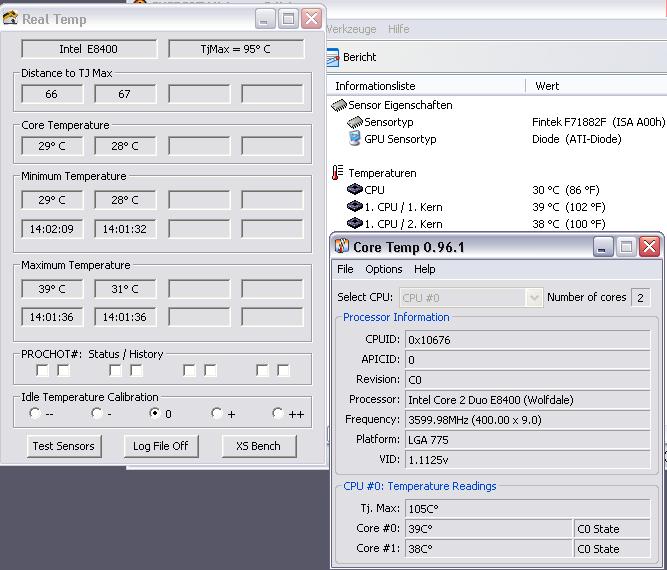Click the XS Bench button
Viewport: 667px width, 570px height.
pos(259,446)
